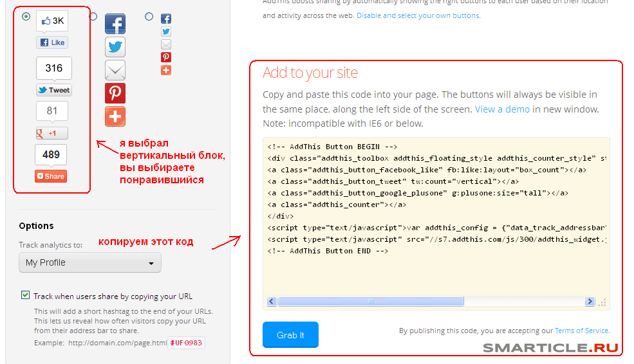Click the large Twitter icon
634x364 pixels.
click(115, 47)
